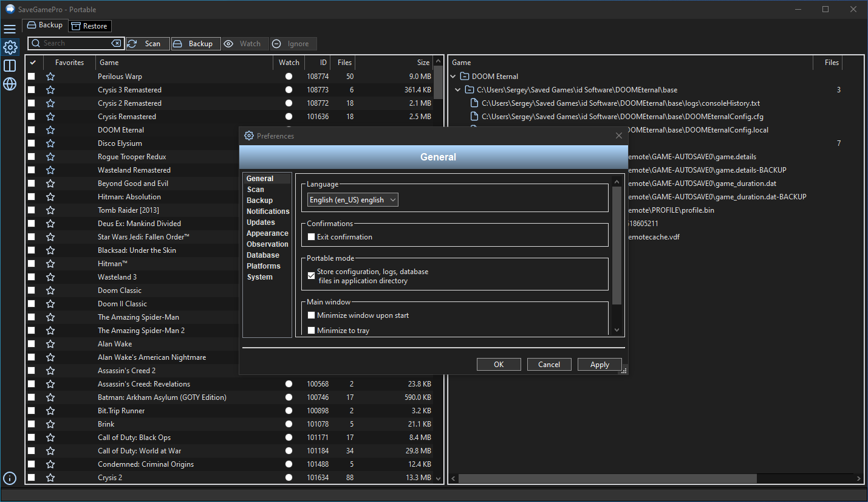Viewport: 868px width, 502px height.
Task: Open the Language dropdown
Action: pyautogui.click(x=353, y=199)
